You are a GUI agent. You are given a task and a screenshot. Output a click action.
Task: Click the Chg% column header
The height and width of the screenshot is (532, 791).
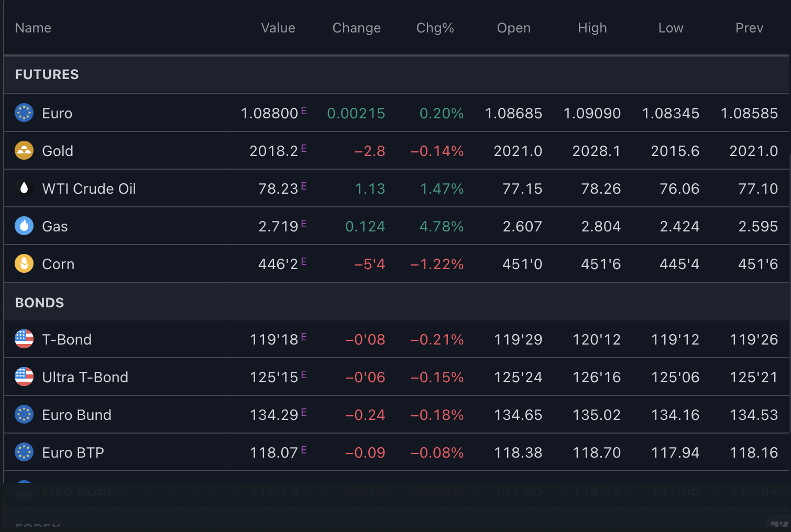(435, 28)
